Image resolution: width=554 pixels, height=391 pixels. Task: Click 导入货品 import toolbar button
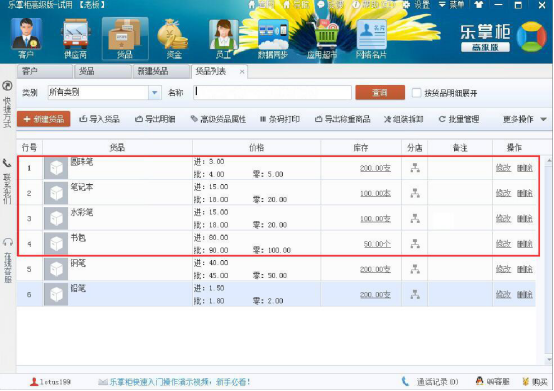tap(99, 119)
